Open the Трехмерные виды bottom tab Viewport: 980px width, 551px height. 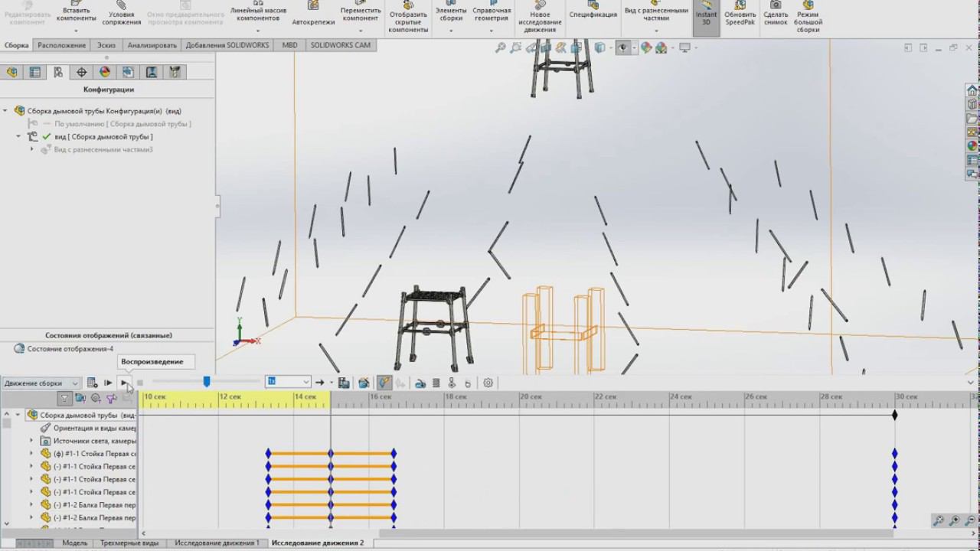point(129,543)
